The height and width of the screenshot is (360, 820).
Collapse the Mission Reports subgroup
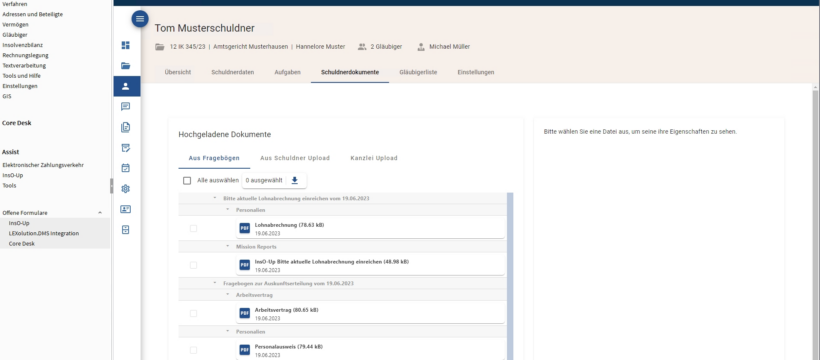click(x=227, y=246)
